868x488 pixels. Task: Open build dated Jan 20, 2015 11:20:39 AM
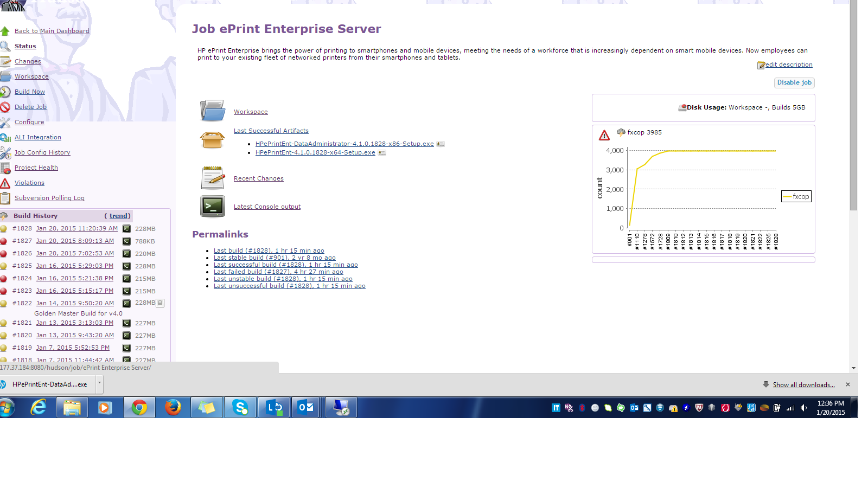[77, 228]
